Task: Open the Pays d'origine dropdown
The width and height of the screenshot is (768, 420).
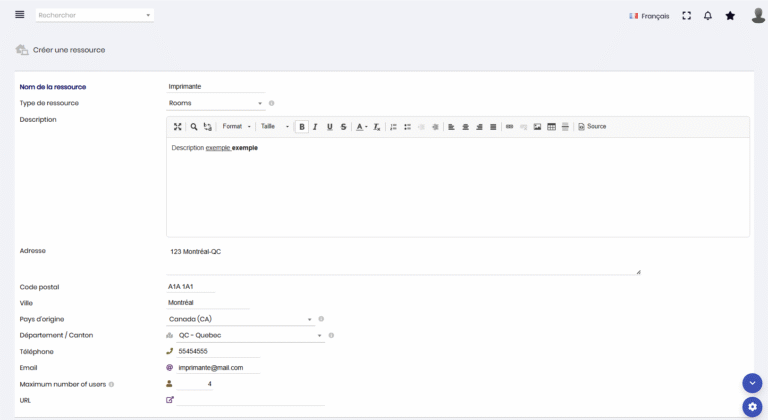Action: click(x=240, y=319)
